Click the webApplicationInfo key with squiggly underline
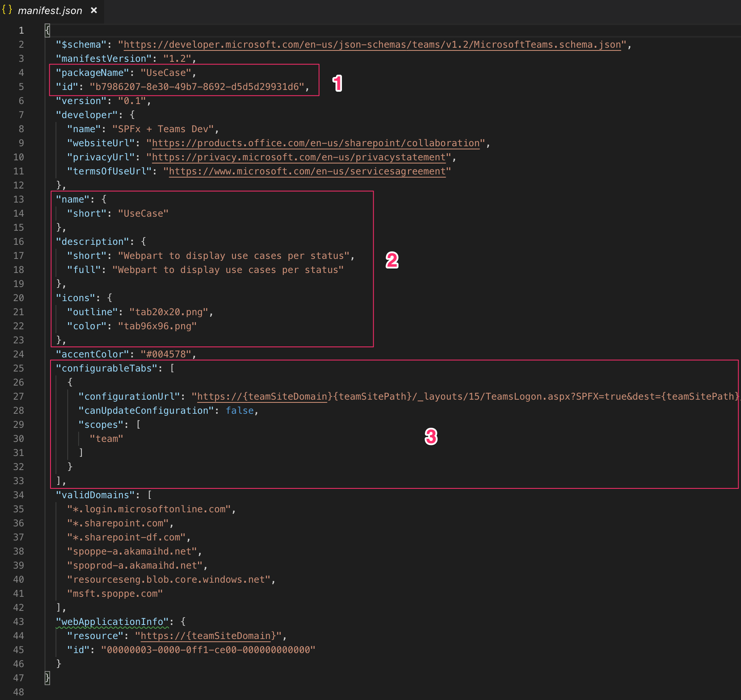This screenshot has height=700, width=741. pos(112,622)
